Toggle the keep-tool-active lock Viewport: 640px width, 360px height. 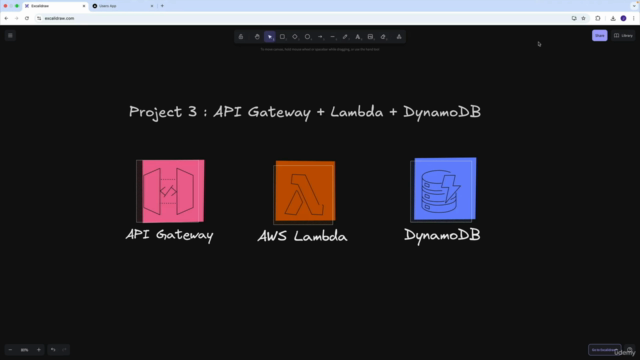(x=241, y=37)
